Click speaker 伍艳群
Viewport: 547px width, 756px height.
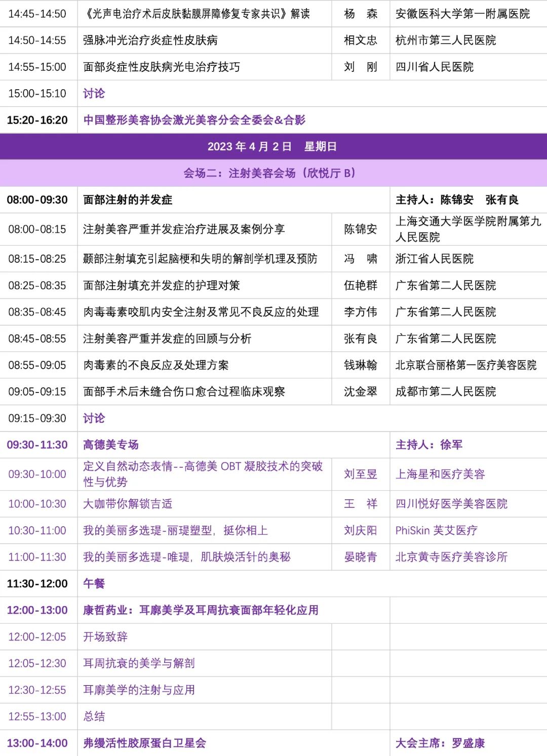pos(361,285)
